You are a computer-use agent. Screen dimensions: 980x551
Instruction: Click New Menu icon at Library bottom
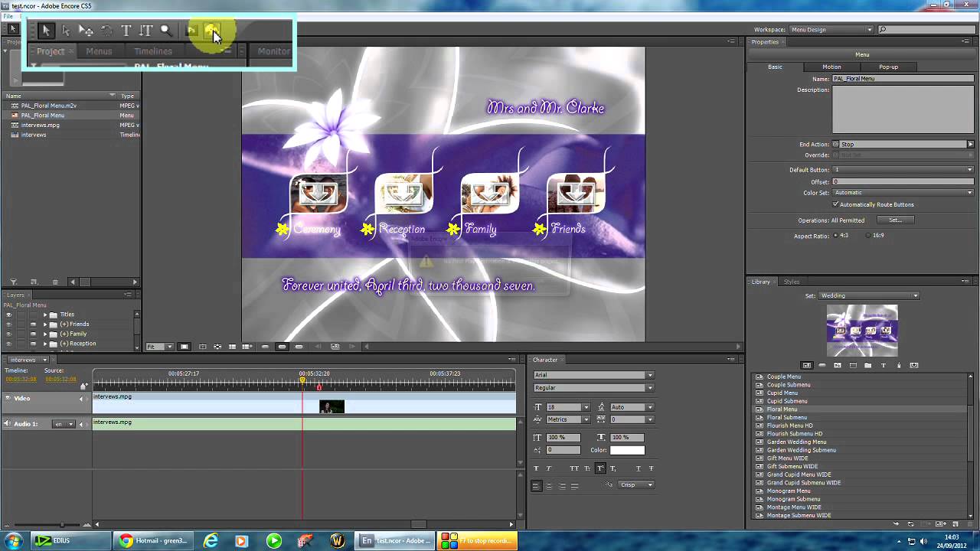pyautogui.click(x=940, y=523)
